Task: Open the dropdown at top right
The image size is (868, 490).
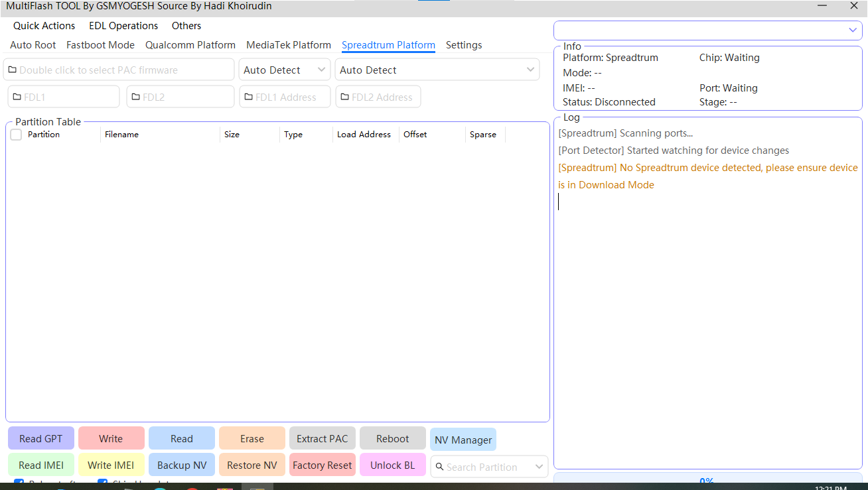Action: 853,30
